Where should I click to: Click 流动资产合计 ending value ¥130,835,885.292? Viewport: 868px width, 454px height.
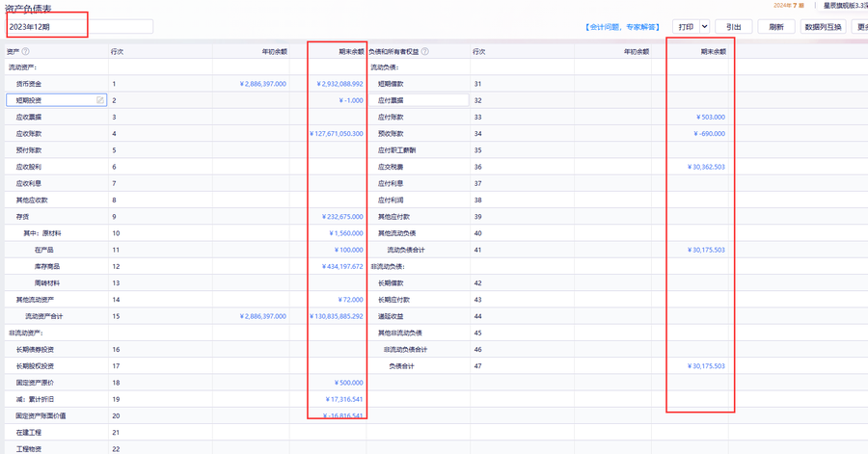337,316
